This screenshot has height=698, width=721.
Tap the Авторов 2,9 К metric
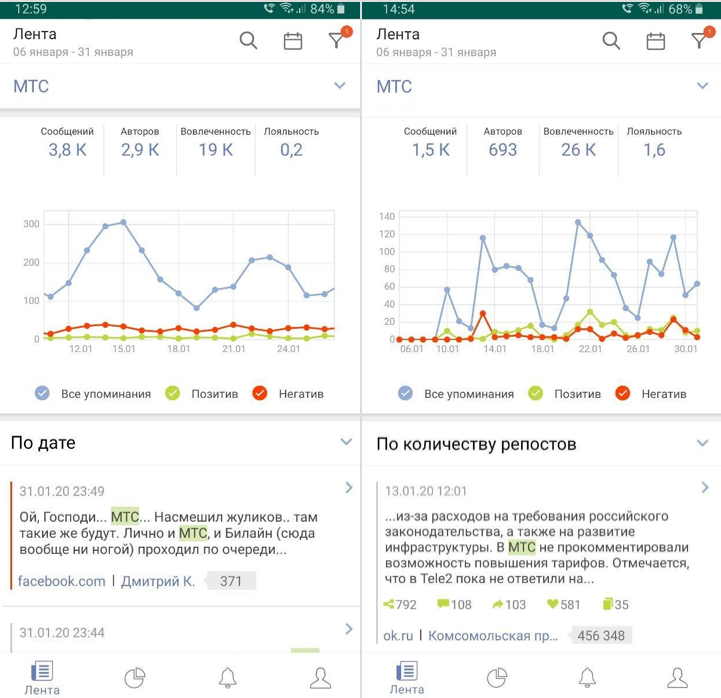click(140, 143)
